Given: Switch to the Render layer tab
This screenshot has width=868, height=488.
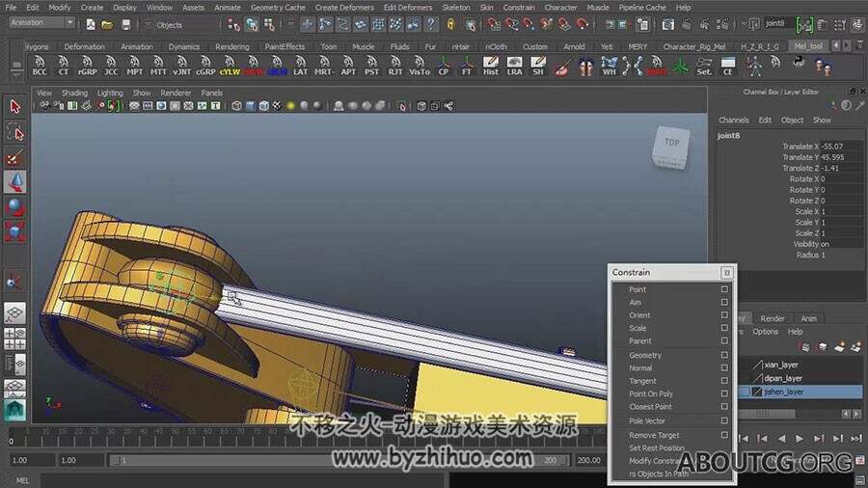Looking at the screenshot, I should pyautogui.click(x=773, y=318).
